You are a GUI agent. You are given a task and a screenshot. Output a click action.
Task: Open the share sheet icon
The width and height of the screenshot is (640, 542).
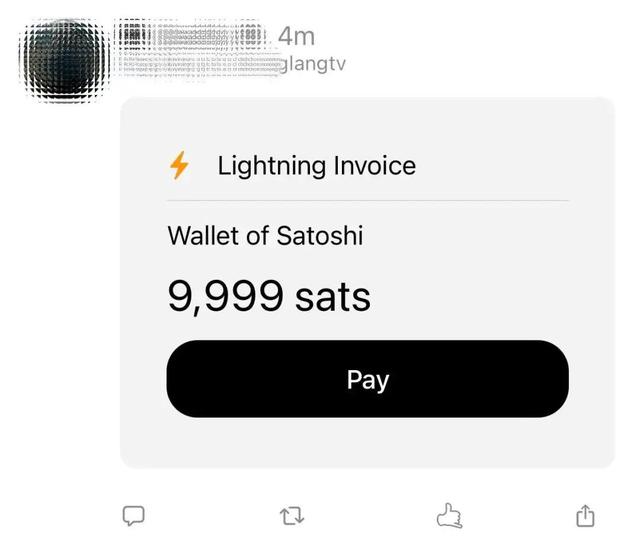pos(585,515)
